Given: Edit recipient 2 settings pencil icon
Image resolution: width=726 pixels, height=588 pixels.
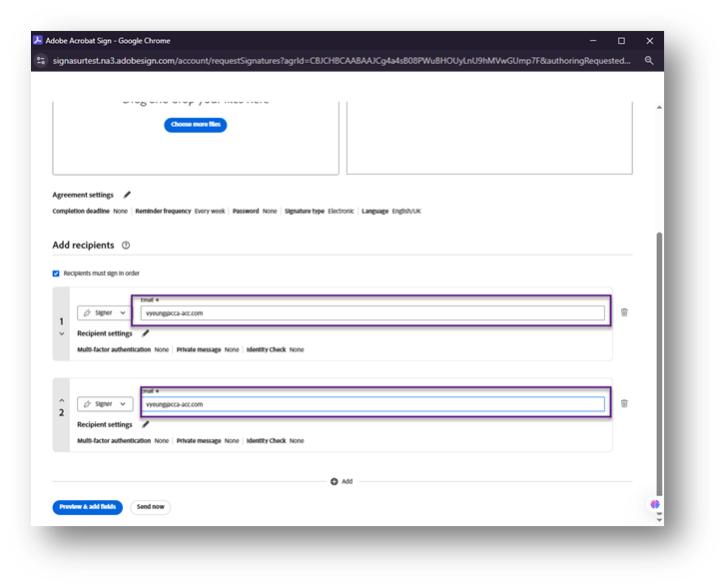Looking at the screenshot, I should [x=146, y=424].
